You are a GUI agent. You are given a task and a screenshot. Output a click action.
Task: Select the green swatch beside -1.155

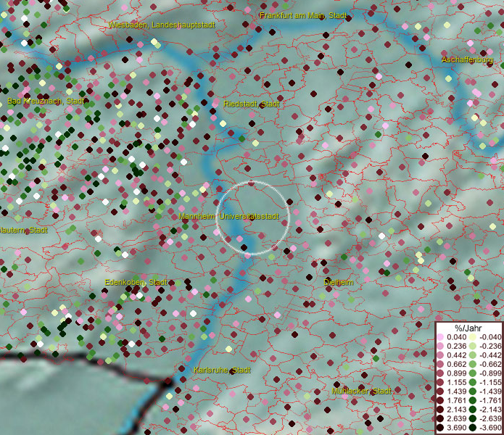click(473, 382)
